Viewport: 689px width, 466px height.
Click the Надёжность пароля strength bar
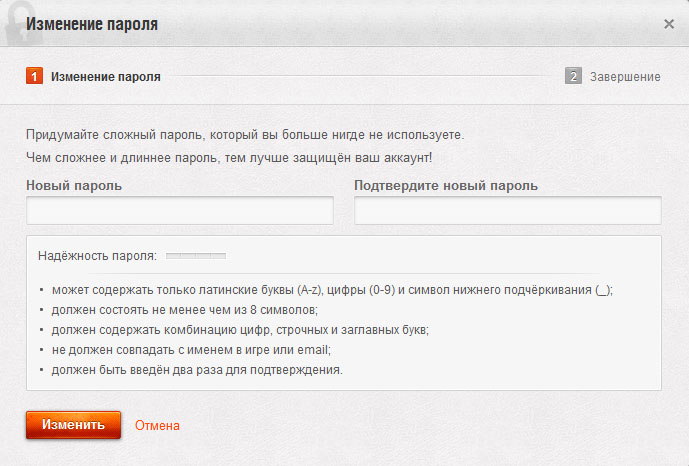(196, 256)
